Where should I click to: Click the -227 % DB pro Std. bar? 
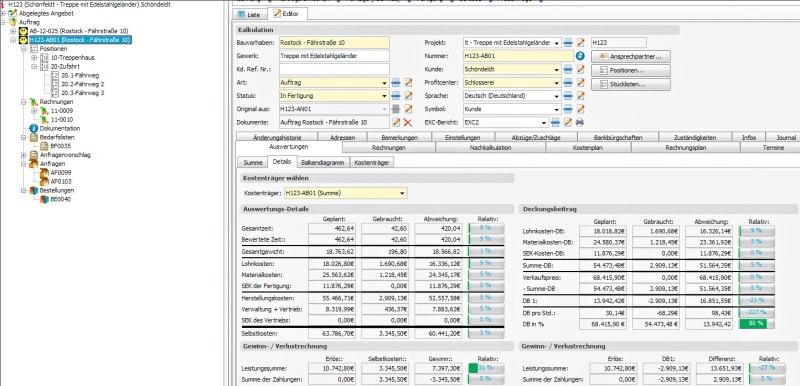[x=756, y=312]
